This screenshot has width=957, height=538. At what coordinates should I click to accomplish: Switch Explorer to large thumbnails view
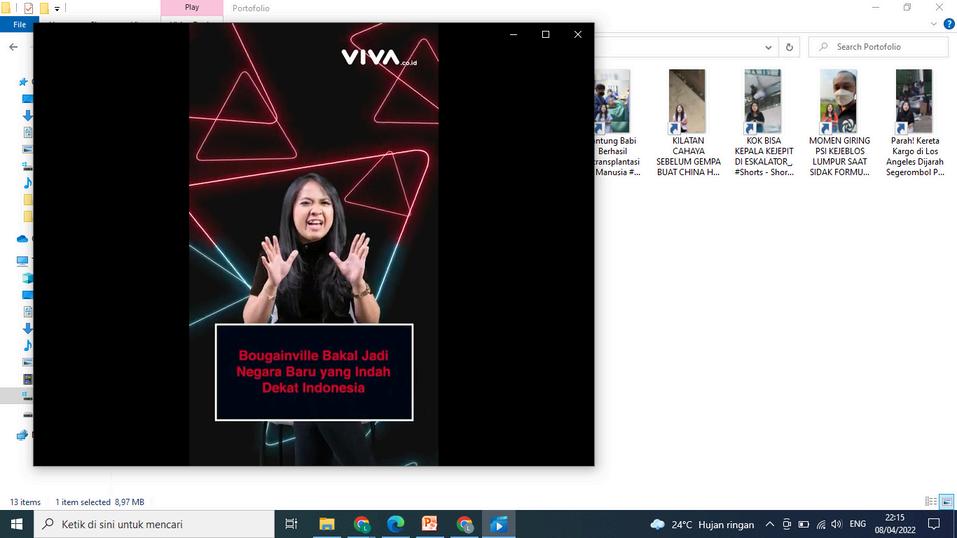[947, 501]
